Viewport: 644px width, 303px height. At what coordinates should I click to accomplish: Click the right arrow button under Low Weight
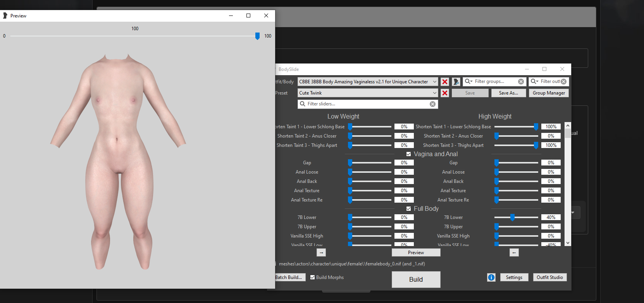[321, 253]
